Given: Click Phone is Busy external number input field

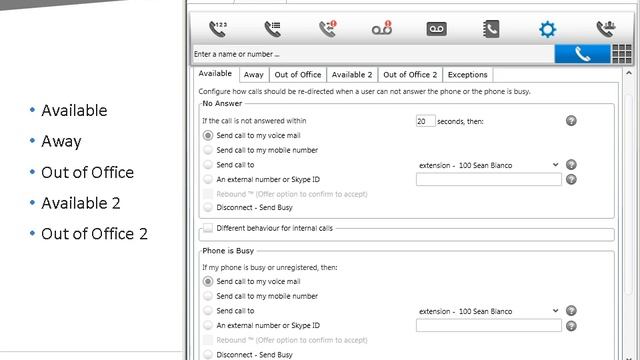Looking at the screenshot, I should pos(489,325).
